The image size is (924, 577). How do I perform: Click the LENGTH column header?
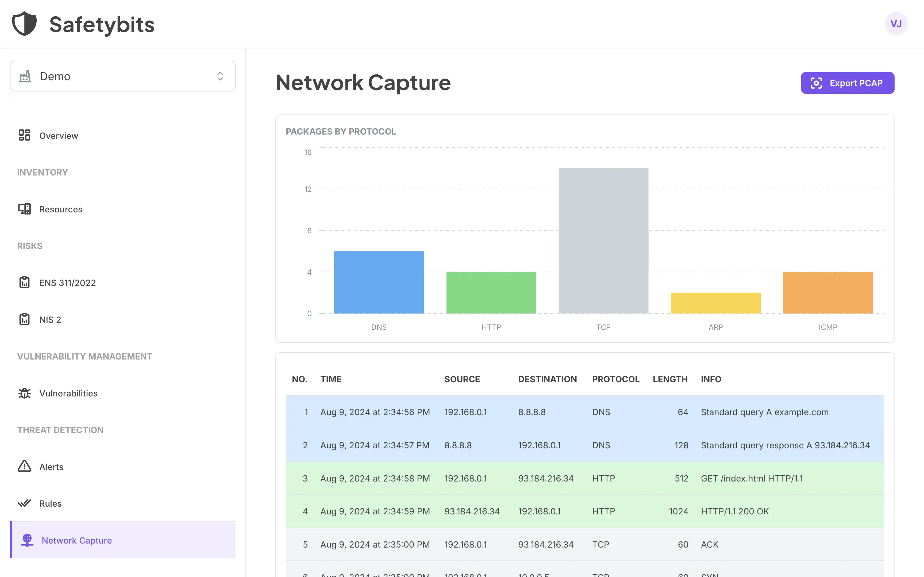click(670, 379)
